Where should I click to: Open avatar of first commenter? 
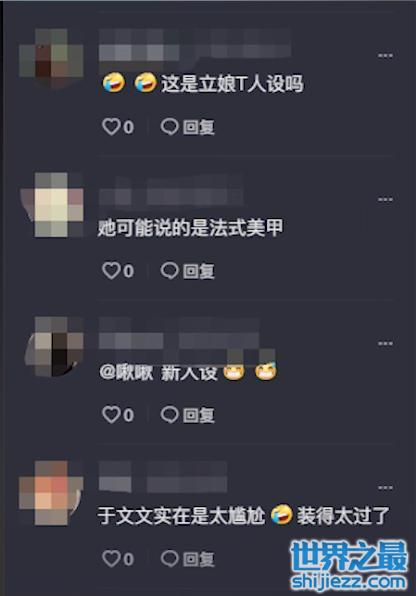pyautogui.click(x=51, y=60)
